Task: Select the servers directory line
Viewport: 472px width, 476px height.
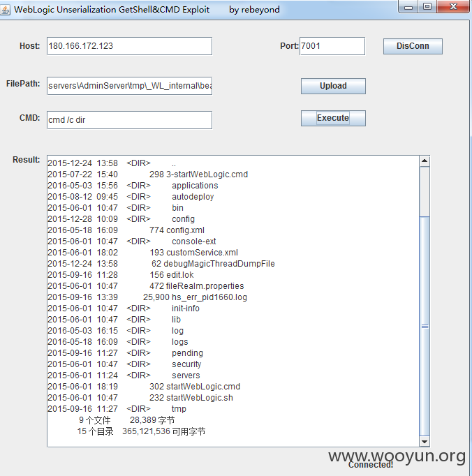Action: (x=124, y=375)
